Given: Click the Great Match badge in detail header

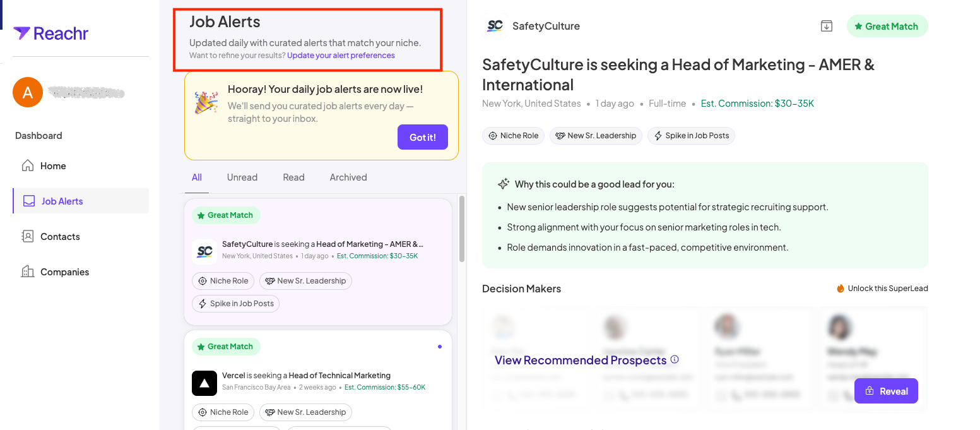Looking at the screenshot, I should point(887,27).
